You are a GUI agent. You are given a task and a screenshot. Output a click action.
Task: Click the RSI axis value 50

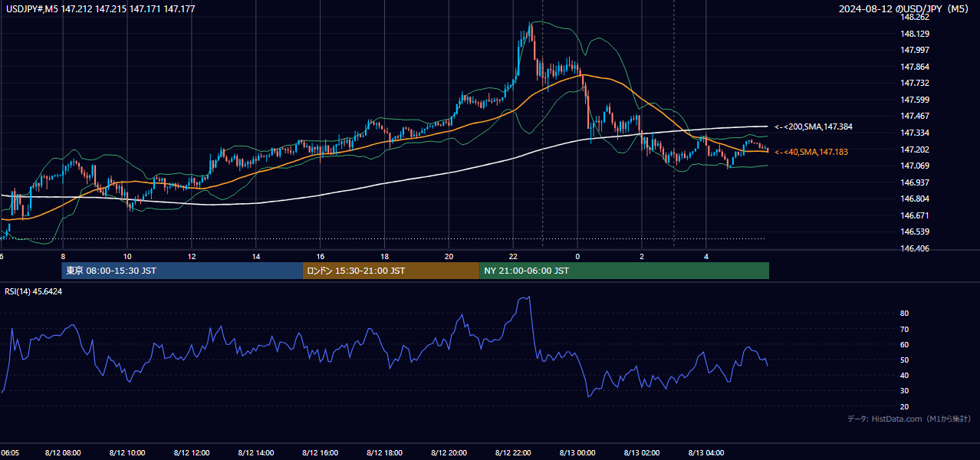tap(905, 360)
